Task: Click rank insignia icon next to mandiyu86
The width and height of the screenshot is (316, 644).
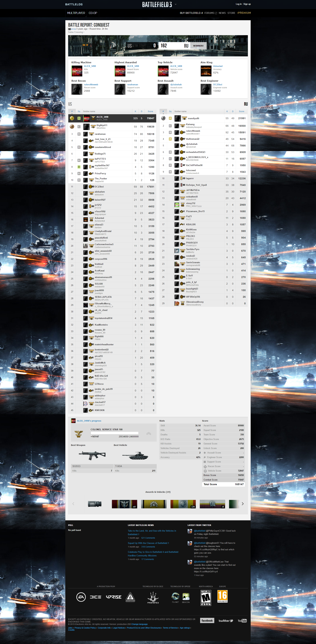Action: point(184,118)
